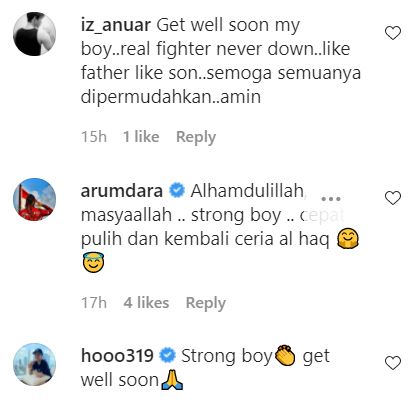Click the hooo319 username
415x412 pixels.
117,356
